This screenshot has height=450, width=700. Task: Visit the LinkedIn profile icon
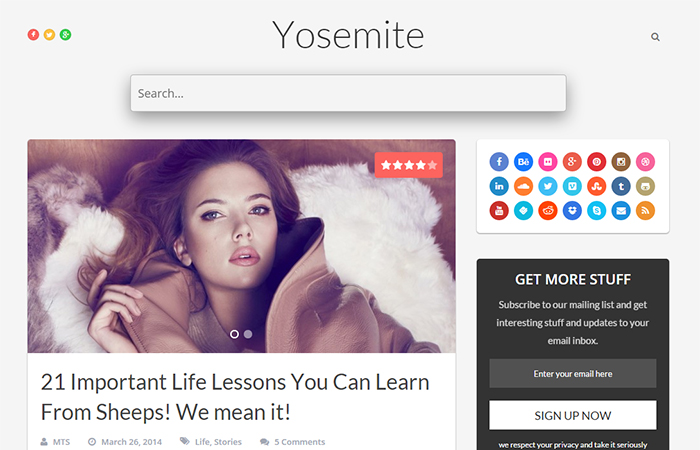(x=499, y=186)
